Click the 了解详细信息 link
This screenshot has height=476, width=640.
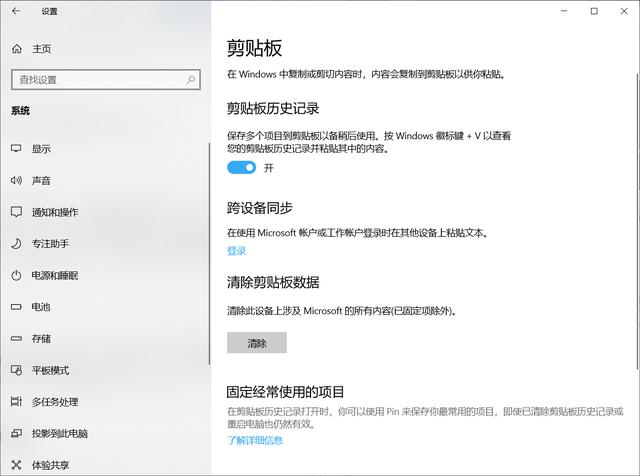255,440
